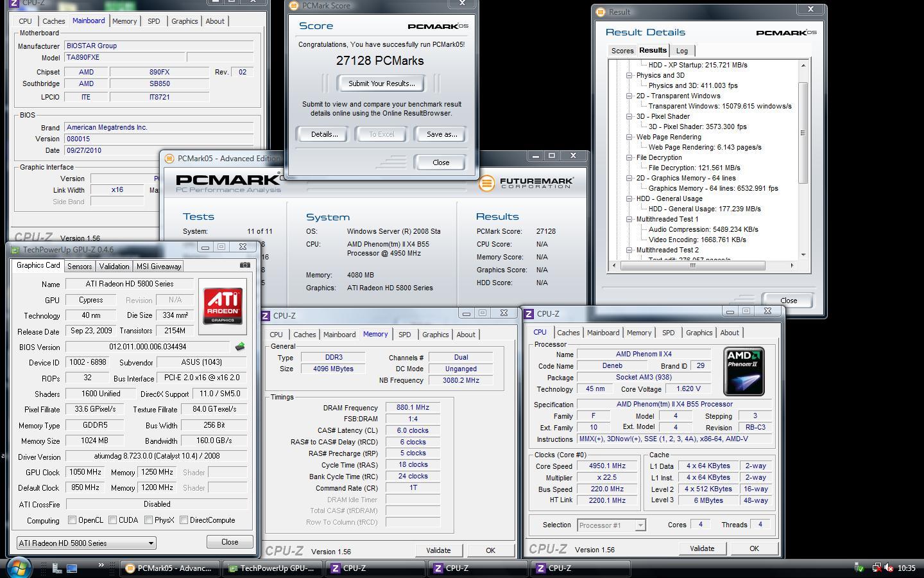Enable the OpenCL checkbox in GPU-Z
The width and height of the screenshot is (924, 578).
coord(73,520)
